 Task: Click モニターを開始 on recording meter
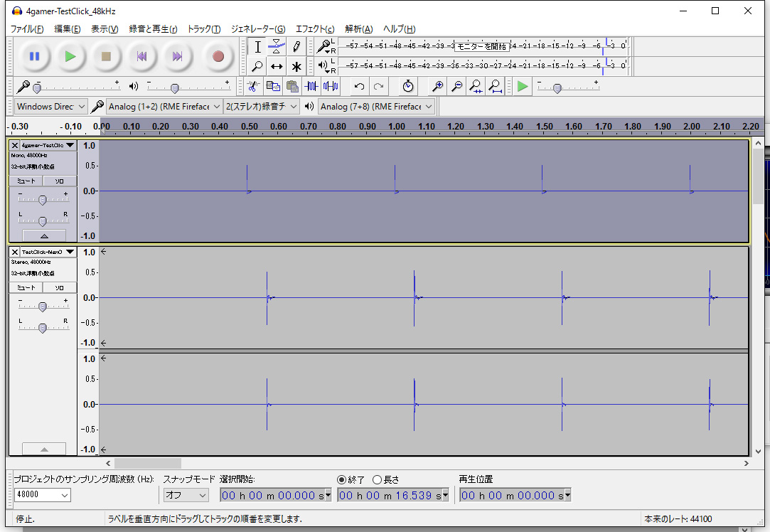[x=481, y=46]
